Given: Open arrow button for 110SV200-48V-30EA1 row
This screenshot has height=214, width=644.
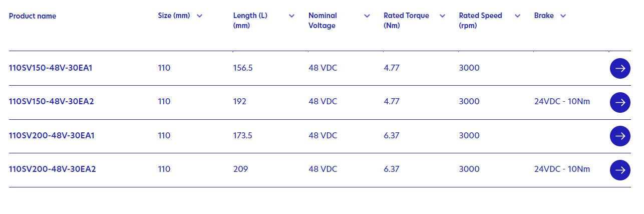Looking at the screenshot, I should [x=620, y=136].
